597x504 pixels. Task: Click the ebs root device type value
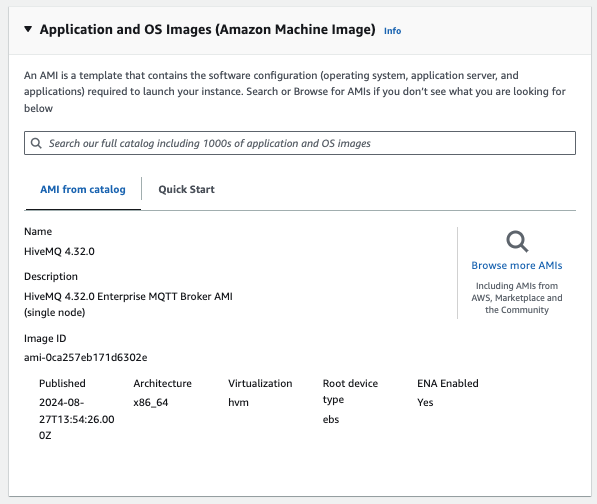(330, 419)
